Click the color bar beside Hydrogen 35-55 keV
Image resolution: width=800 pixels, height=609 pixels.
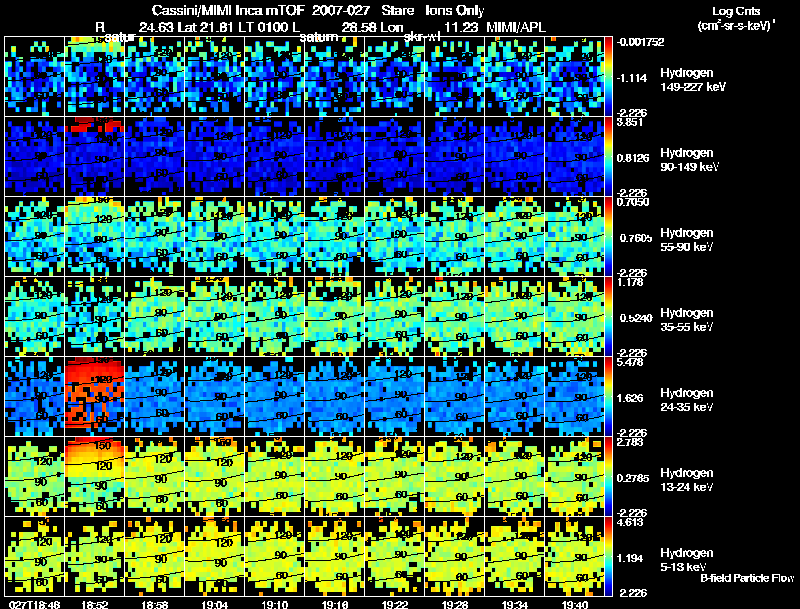pyautogui.click(x=608, y=316)
